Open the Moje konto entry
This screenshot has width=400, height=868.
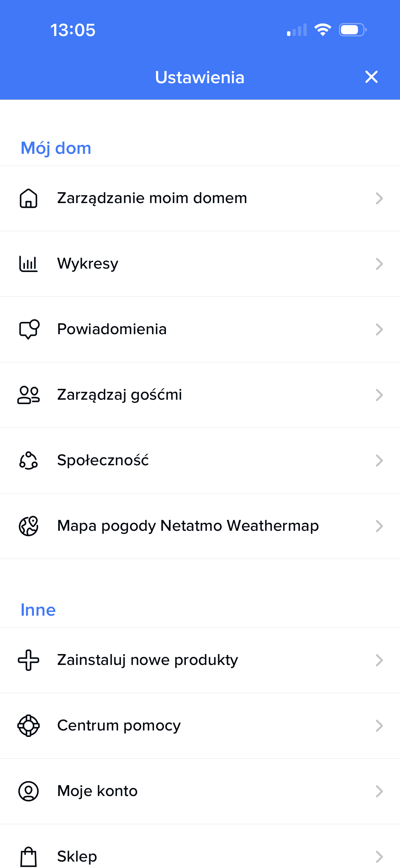point(97,791)
